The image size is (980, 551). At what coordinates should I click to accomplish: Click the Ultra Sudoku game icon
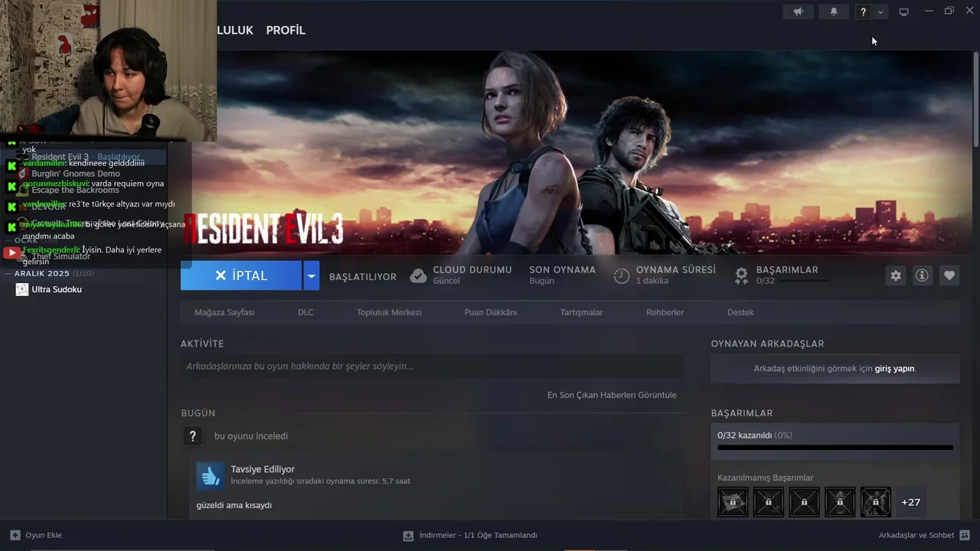(22, 289)
